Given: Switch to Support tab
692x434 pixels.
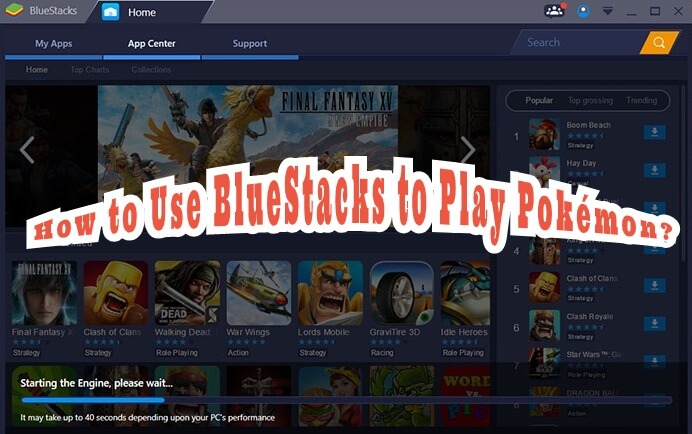Looking at the screenshot, I should pyautogui.click(x=250, y=43).
